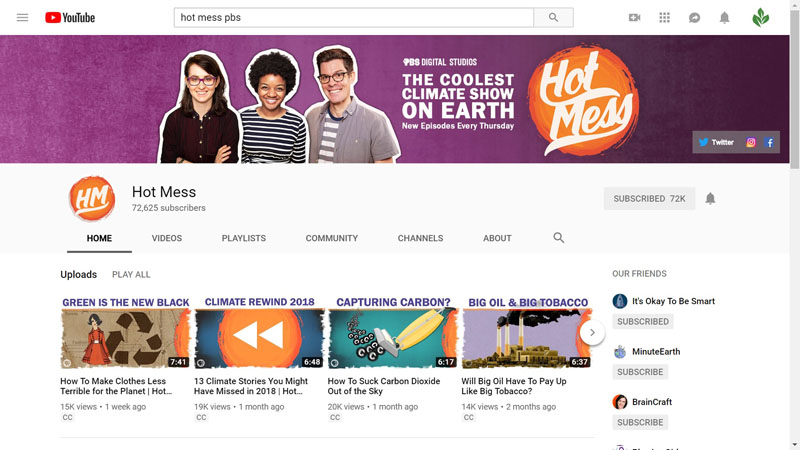Click the search field with hot mess pbs
800x450 pixels.
(x=354, y=17)
